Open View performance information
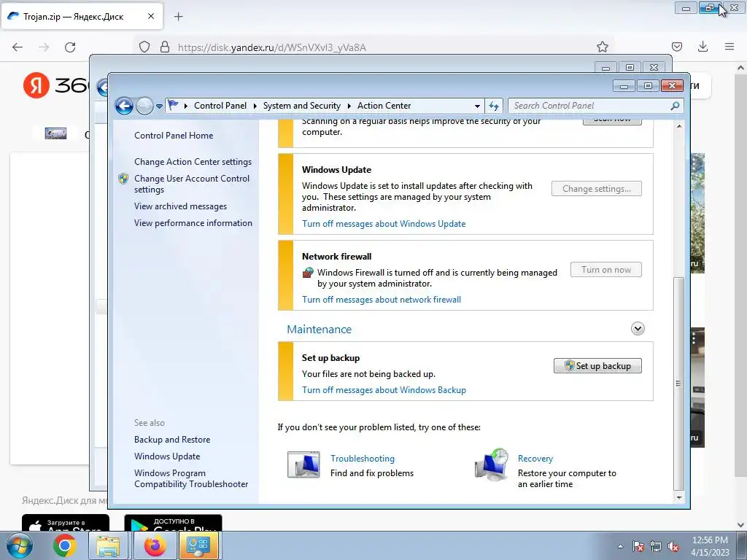 [x=193, y=223]
